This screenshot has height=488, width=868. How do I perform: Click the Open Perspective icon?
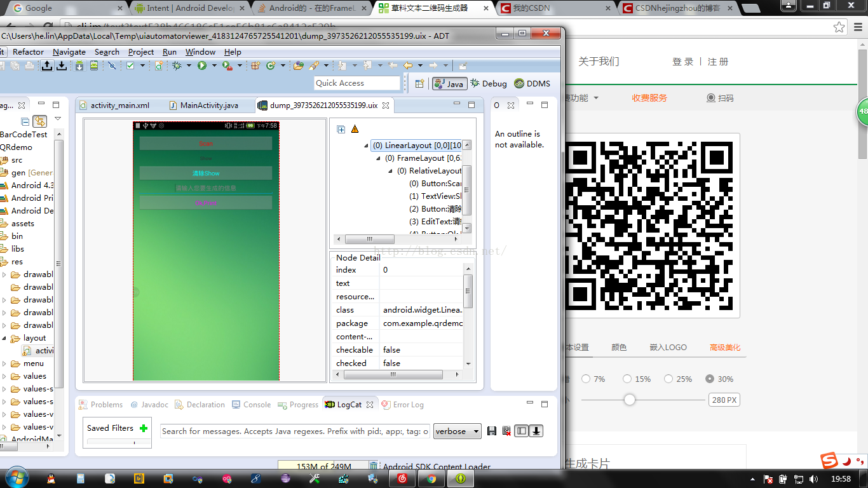point(419,83)
